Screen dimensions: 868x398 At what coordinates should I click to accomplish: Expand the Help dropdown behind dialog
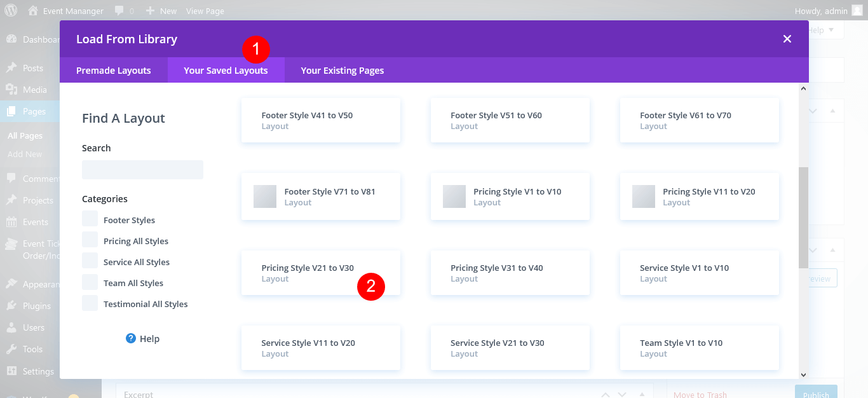click(824, 30)
